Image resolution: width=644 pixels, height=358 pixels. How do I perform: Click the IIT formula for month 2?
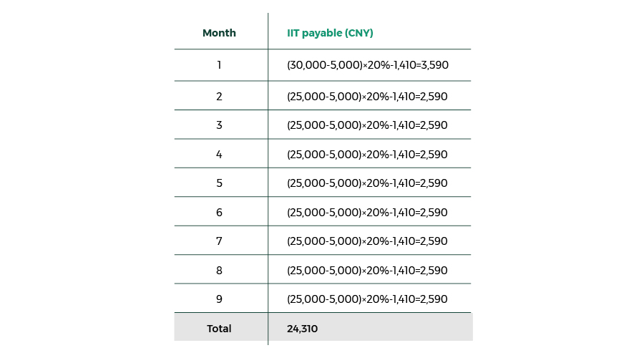tap(367, 96)
